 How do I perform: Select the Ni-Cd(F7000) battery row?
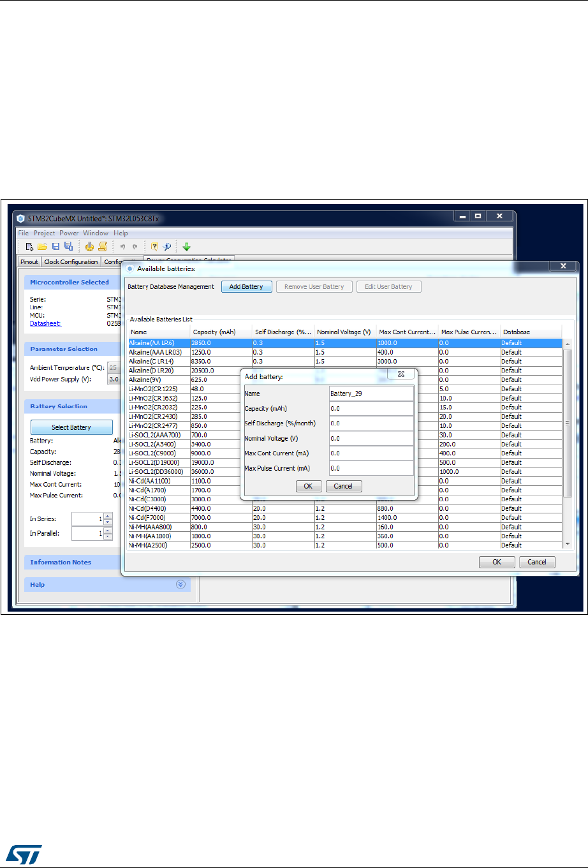pyautogui.click(x=345, y=518)
